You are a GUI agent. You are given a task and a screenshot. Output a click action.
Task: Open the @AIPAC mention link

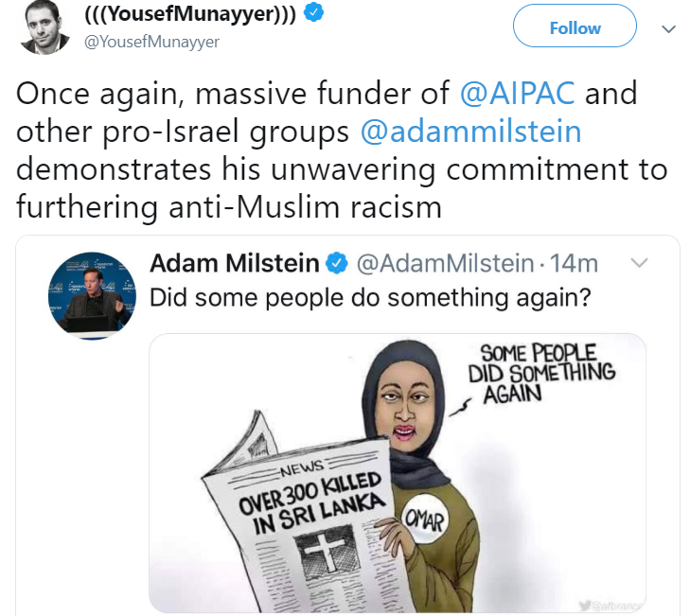pos(517,93)
